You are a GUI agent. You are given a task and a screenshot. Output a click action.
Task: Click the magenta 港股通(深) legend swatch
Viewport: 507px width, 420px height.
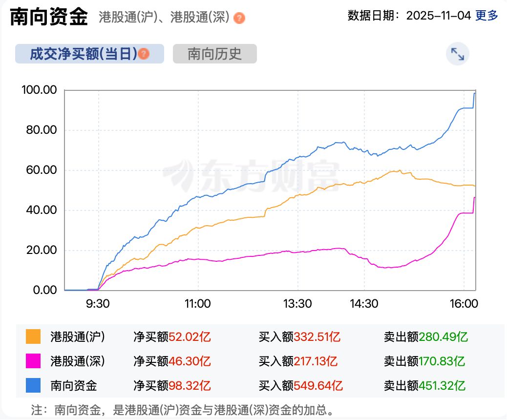(x=33, y=361)
